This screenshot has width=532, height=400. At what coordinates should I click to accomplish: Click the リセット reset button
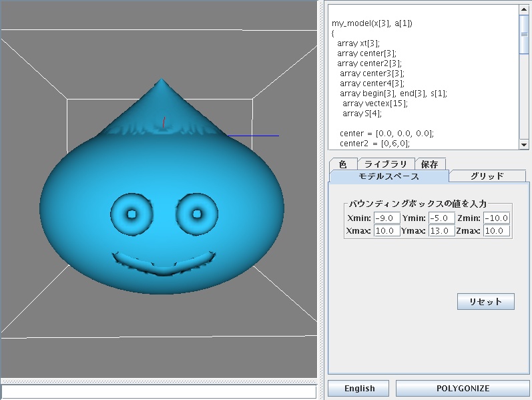pos(485,302)
